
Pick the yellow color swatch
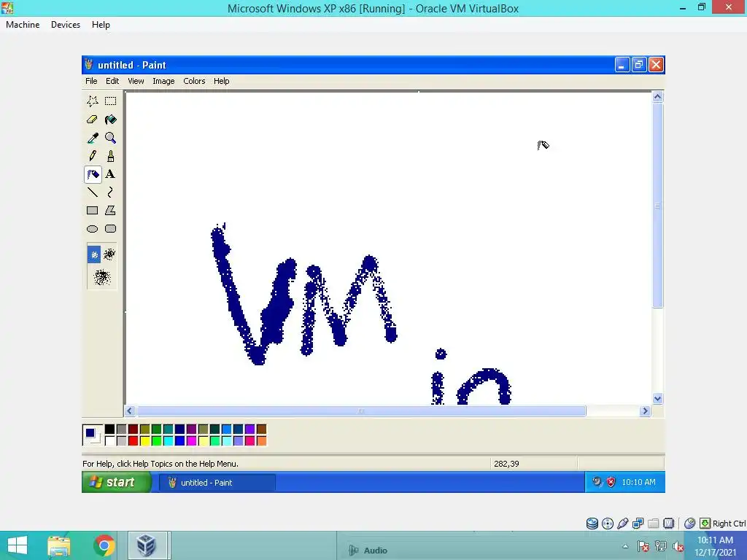145,441
